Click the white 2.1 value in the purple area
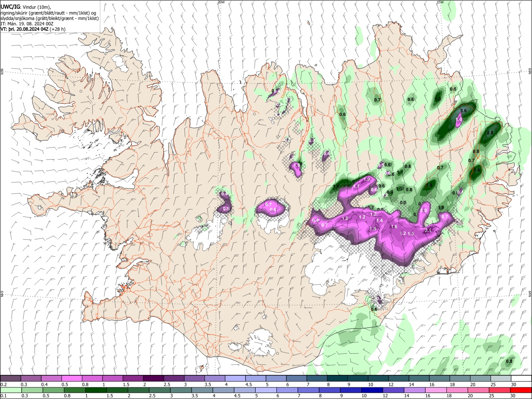Screen dimensions: 532x399 pos(428,230)
